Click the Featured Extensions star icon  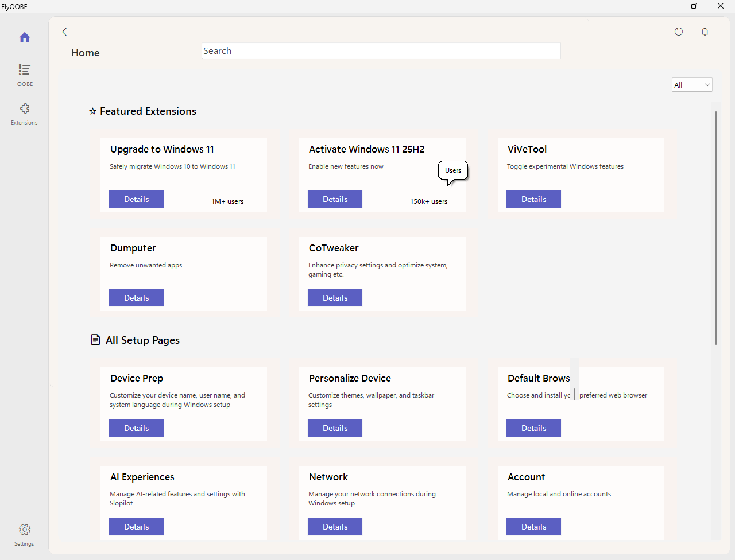[x=92, y=111]
